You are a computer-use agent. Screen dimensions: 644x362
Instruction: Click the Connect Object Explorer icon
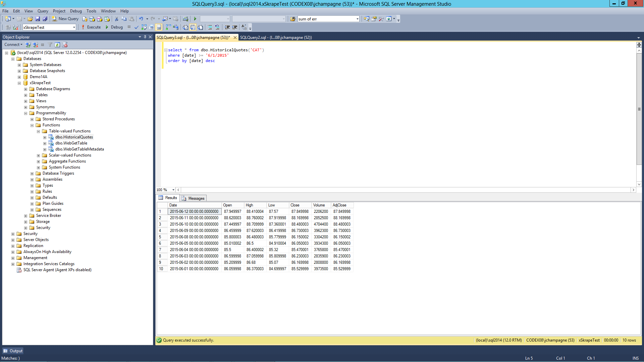coord(28,45)
